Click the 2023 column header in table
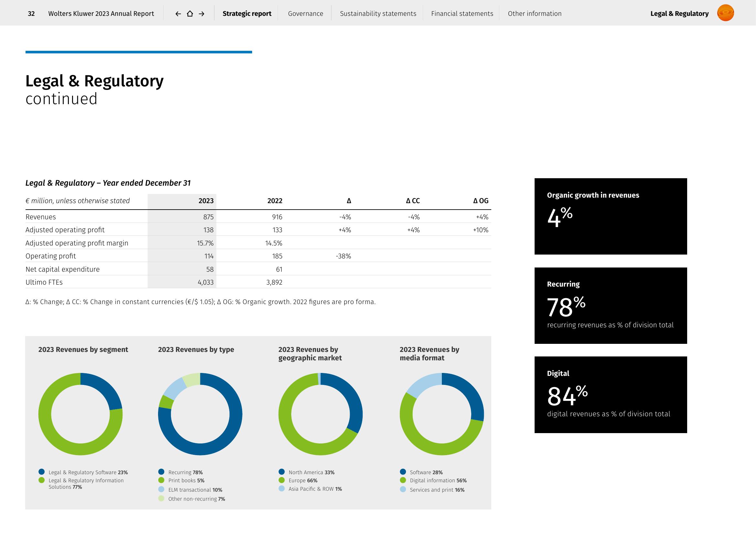Screen dimensions: 756x535 (206, 201)
